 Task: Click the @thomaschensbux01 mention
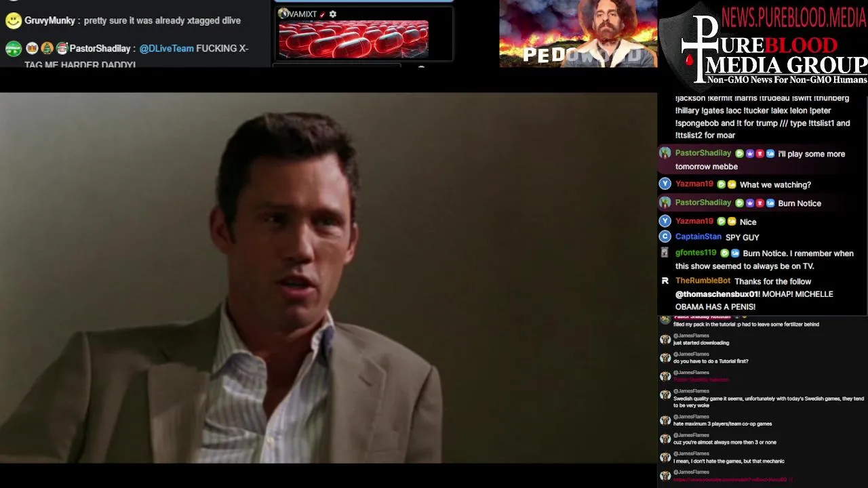(717, 294)
